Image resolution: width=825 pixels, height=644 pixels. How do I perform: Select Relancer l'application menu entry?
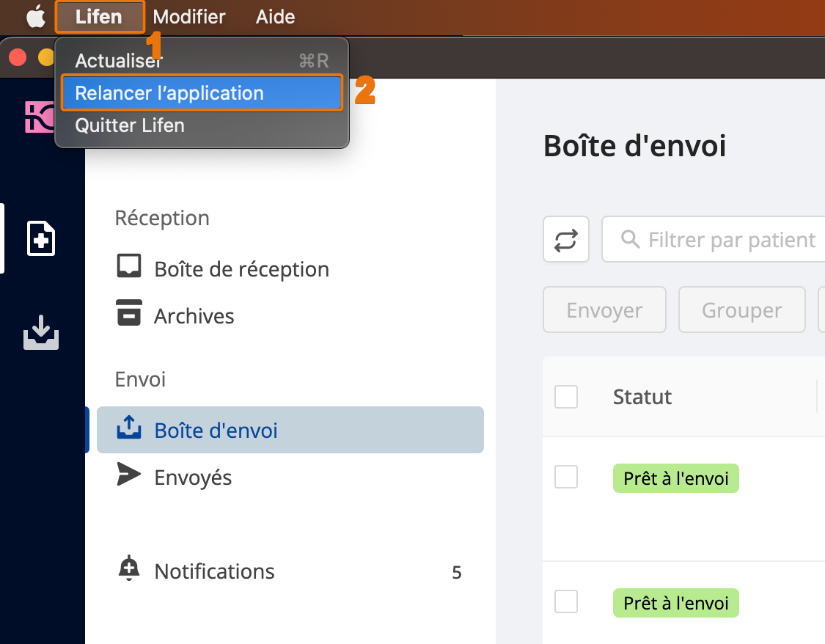tap(202, 93)
